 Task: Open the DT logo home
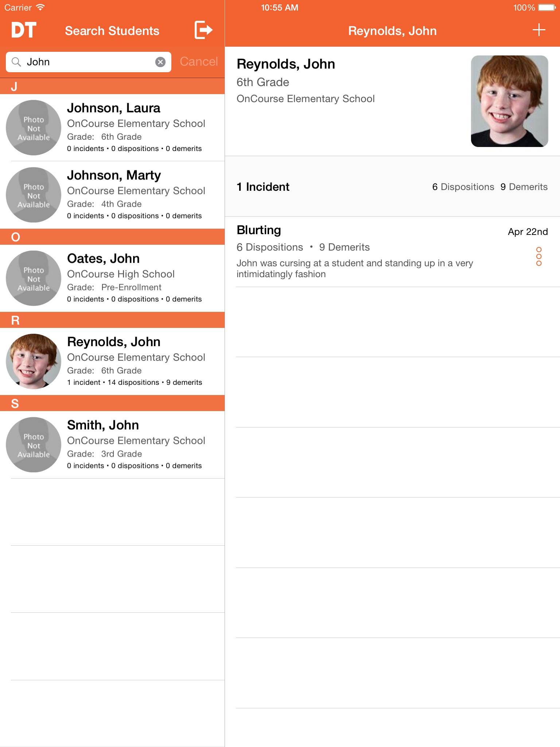point(24,30)
